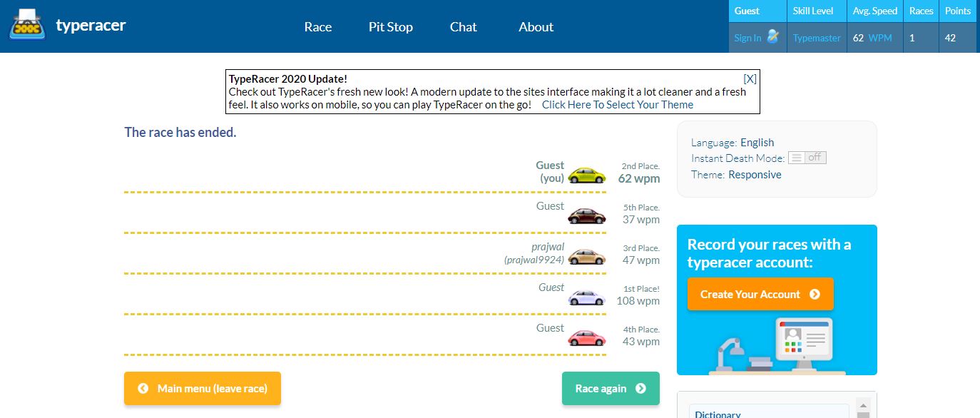Click the typeracer typewriter logo icon
The height and width of the screenshot is (418, 980).
point(28,24)
